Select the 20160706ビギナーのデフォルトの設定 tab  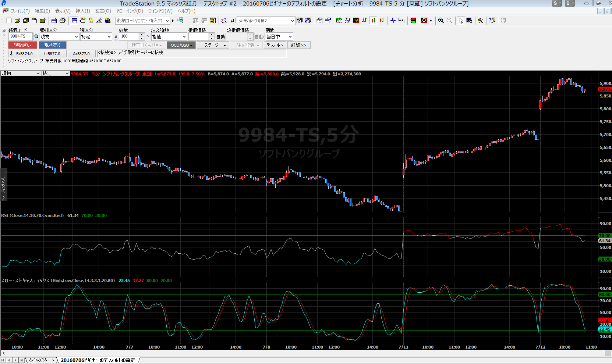98,360
